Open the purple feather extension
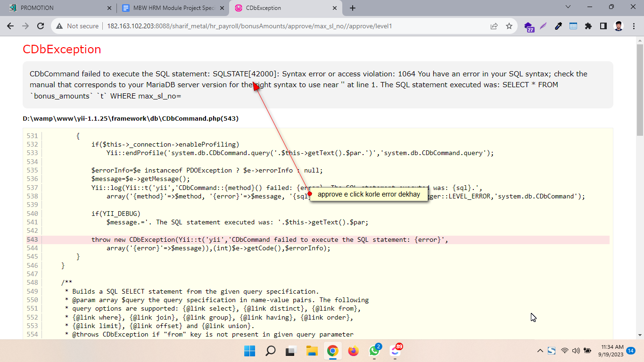 click(x=544, y=26)
